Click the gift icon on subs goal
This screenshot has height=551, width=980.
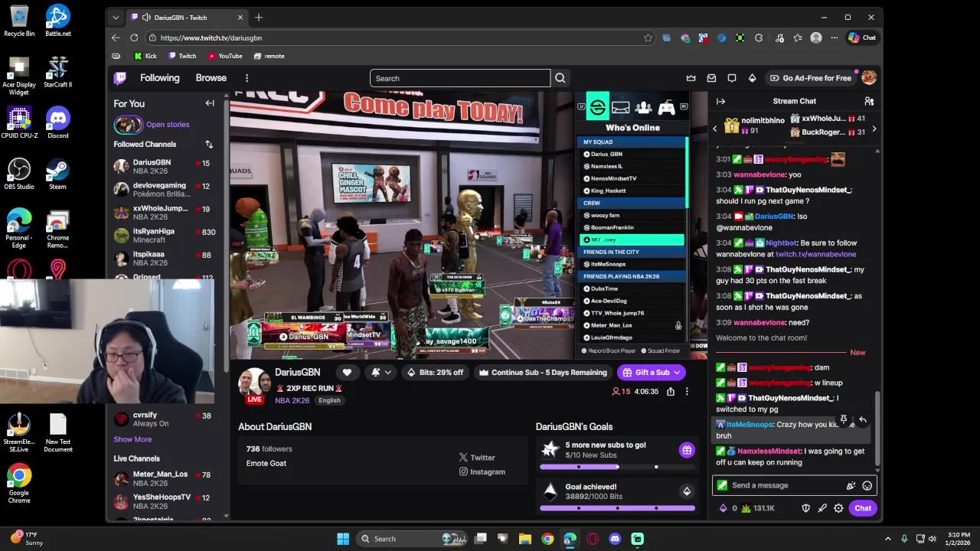point(687,450)
